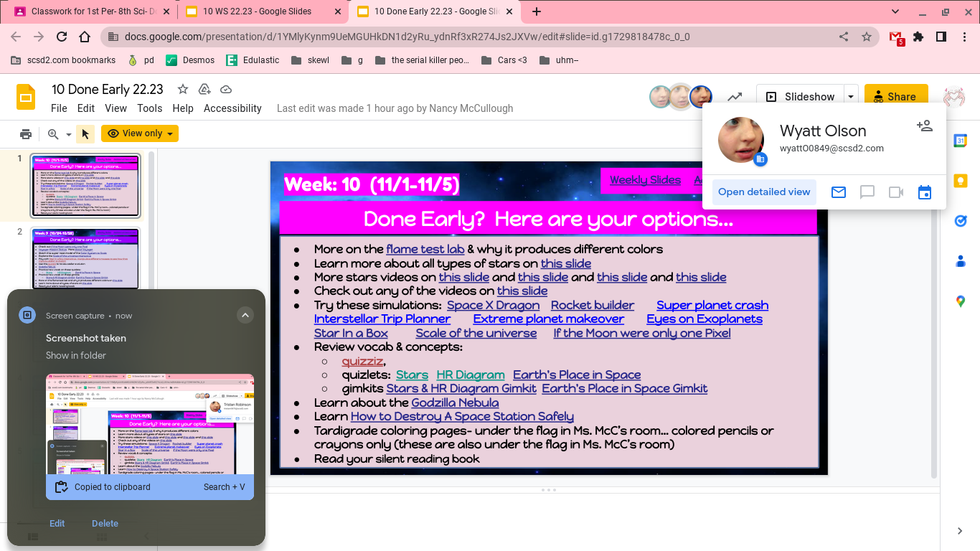Open the flame test lab link
Image resolution: width=980 pixels, height=551 pixels.
point(425,249)
